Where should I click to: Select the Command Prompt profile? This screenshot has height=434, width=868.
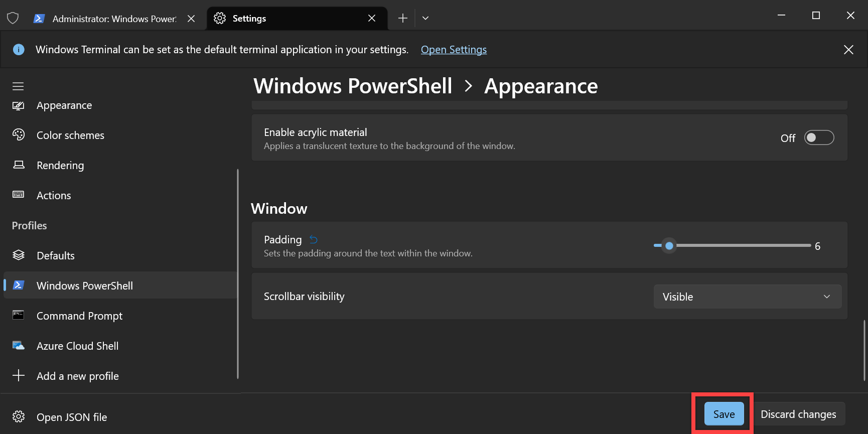click(x=119, y=316)
